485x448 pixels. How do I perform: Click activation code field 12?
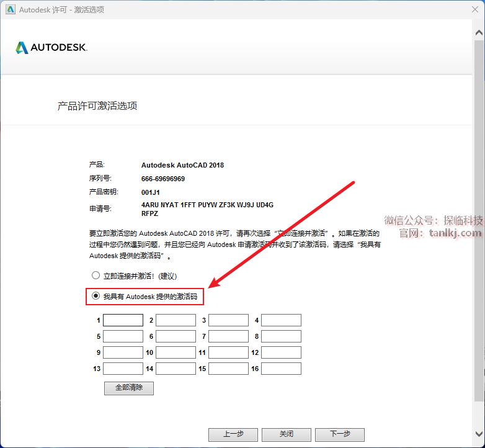click(x=281, y=352)
